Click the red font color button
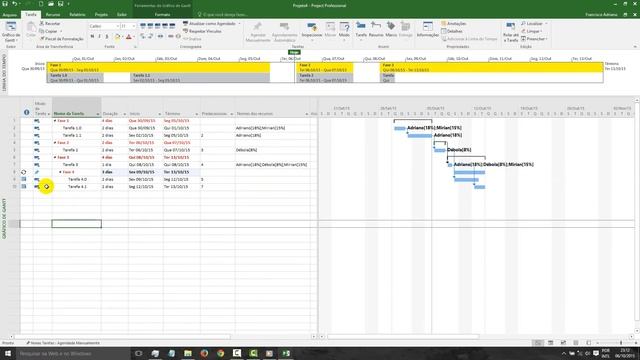This screenshot has height=360, width=640. click(x=128, y=37)
